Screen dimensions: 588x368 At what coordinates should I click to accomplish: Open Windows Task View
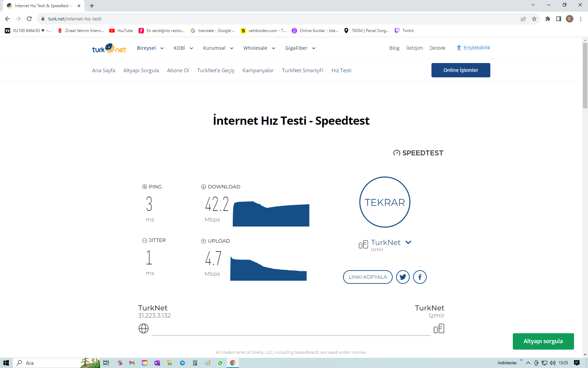(x=106, y=363)
